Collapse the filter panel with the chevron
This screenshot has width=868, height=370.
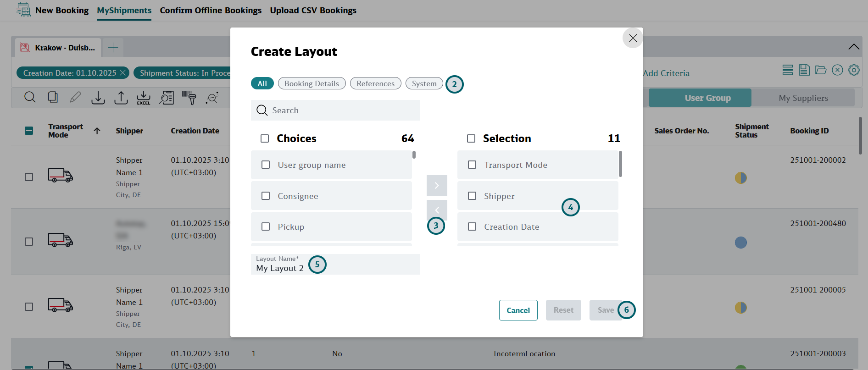[853, 47]
